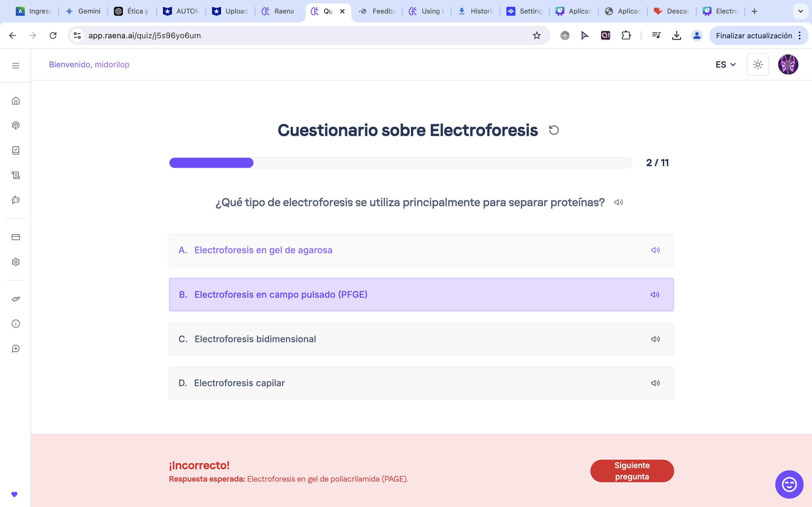
Task: Play audio for option D capilar
Action: click(x=655, y=383)
